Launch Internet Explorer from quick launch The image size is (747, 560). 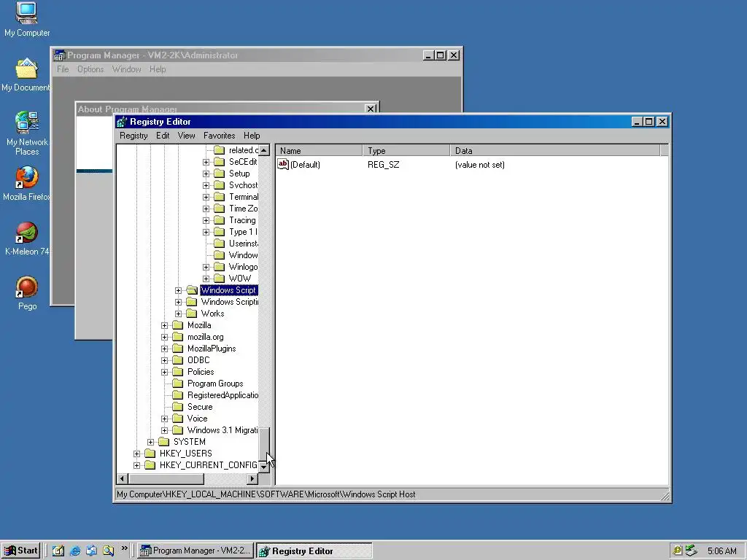coord(75,551)
